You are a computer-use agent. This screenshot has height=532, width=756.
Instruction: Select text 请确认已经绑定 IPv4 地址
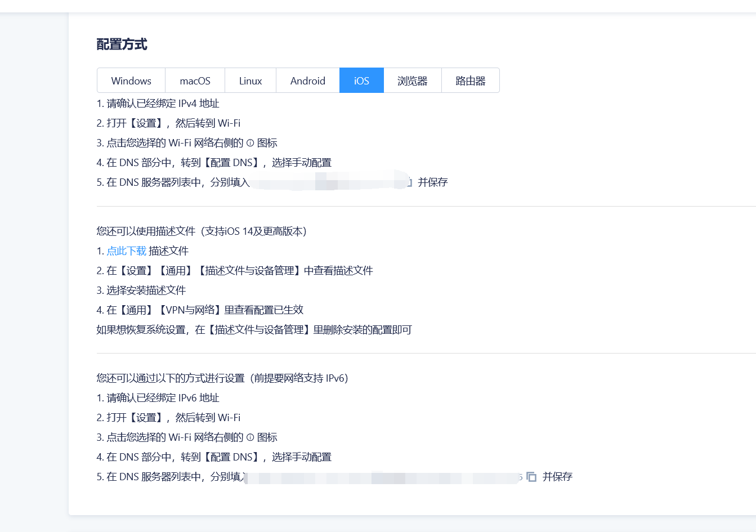pos(163,104)
